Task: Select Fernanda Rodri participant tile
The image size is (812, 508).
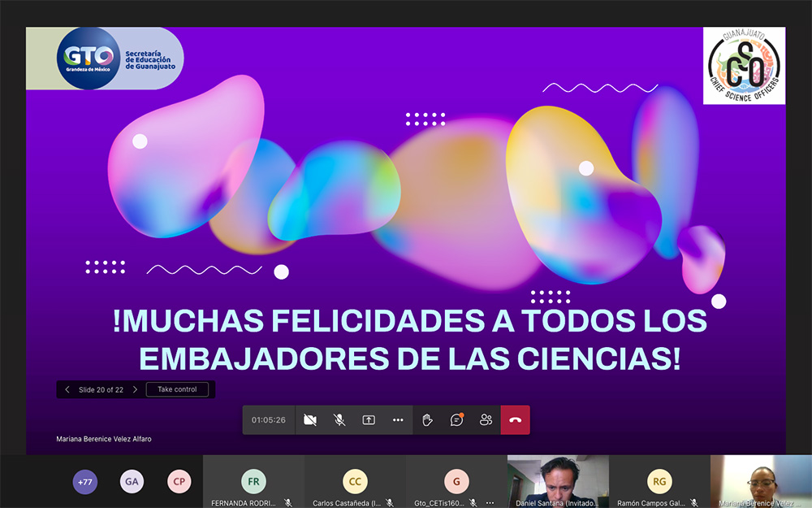Action: pos(253,481)
